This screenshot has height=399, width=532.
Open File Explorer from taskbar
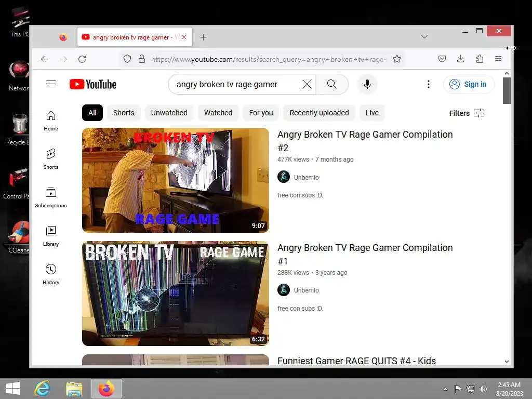click(x=74, y=389)
